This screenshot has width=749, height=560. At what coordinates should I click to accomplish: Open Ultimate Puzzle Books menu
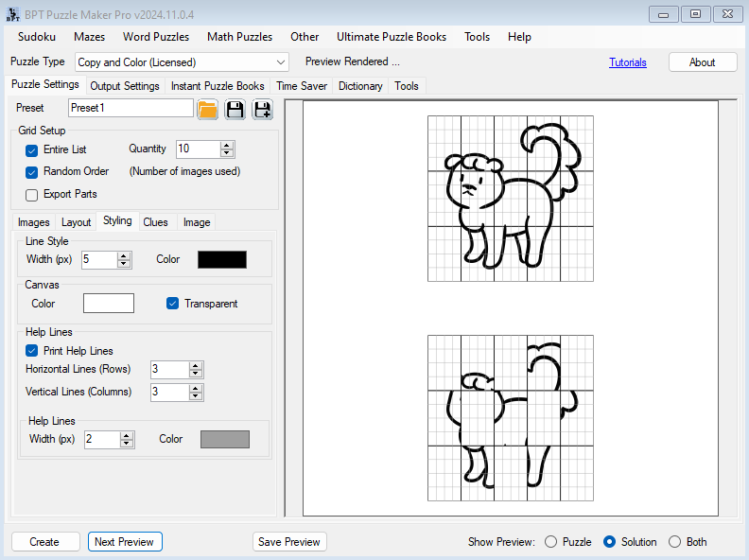[x=392, y=37]
